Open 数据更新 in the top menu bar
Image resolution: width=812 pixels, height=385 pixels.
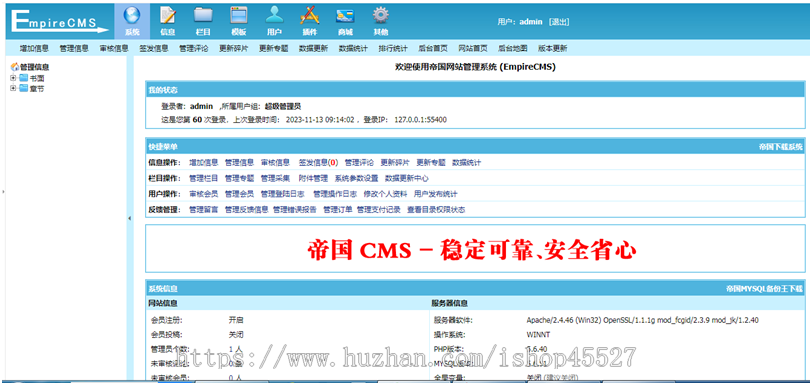[313, 49]
